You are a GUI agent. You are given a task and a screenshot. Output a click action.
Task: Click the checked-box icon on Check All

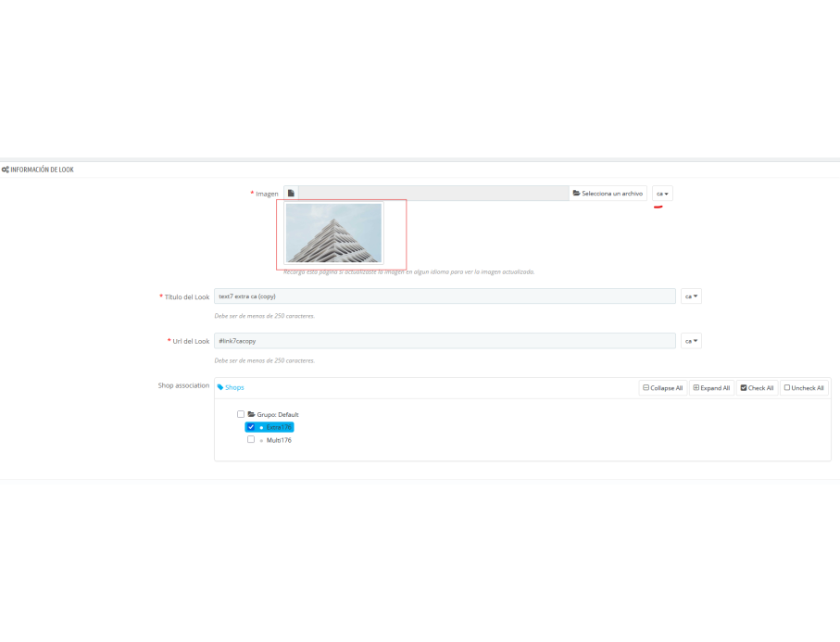(x=744, y=387)
